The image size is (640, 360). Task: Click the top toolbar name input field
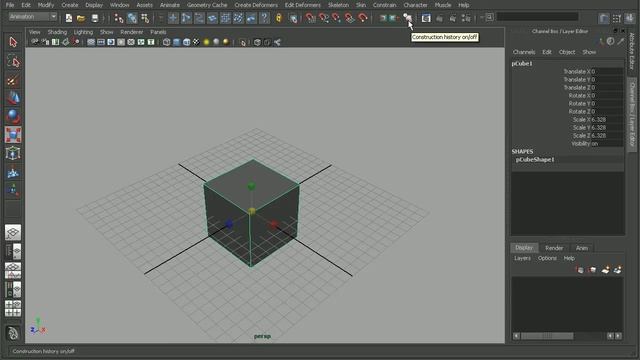(537, 17)
